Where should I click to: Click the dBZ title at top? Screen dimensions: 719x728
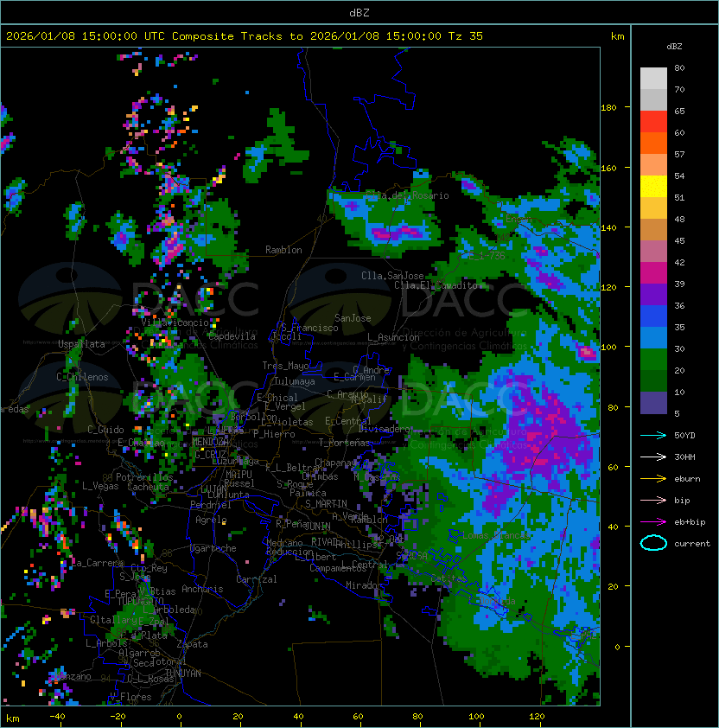[359, 12]
